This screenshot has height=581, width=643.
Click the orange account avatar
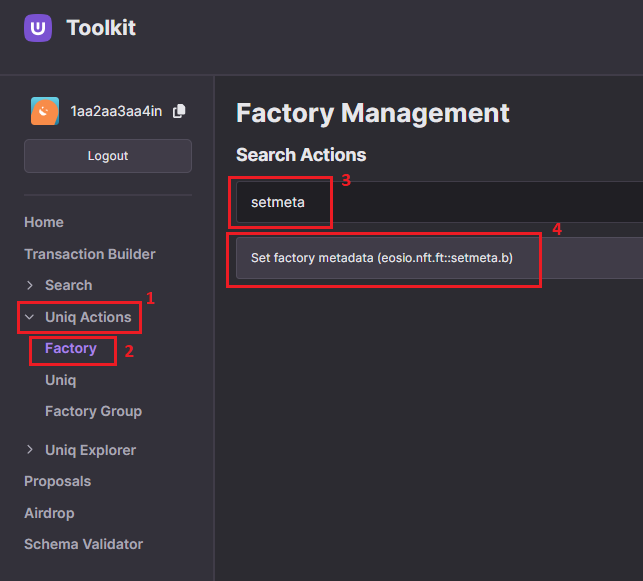pyautogui.click(x=45, y=111)
